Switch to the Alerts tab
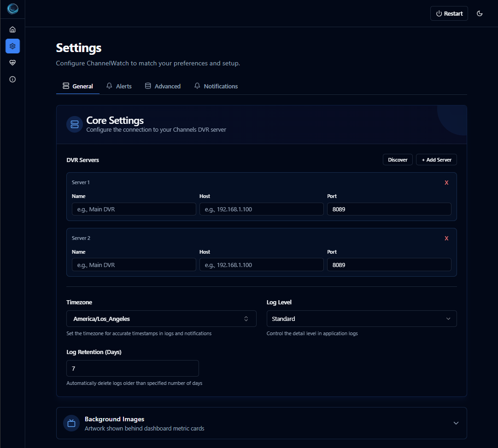Screen dimensions: 498x448 [x=119, y=86]
